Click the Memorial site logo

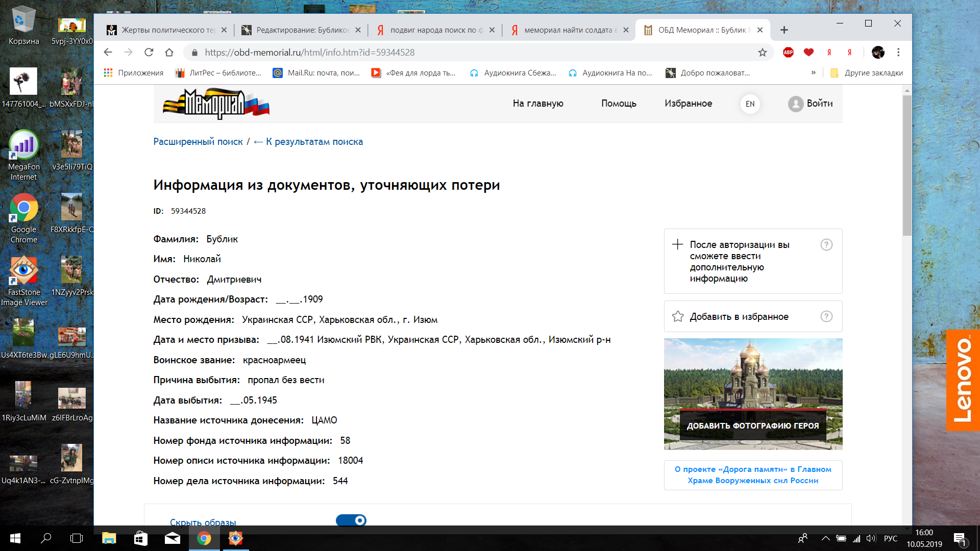point(216,104)
